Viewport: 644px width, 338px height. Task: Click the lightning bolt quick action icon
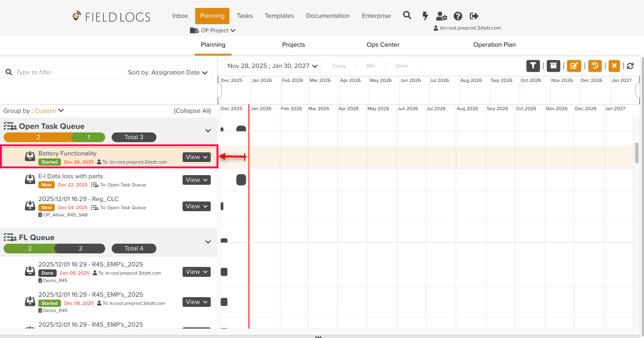click(x=425, y=16)
